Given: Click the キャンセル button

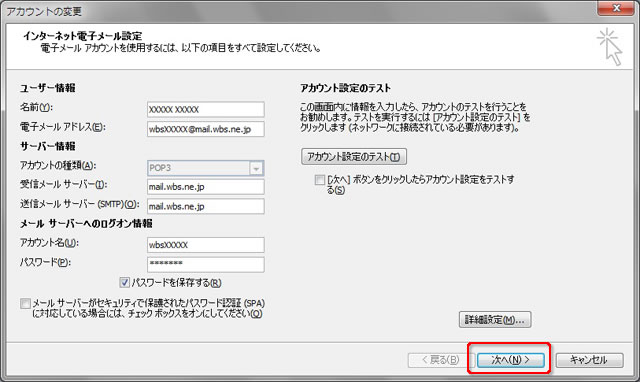Looking at the screenshot, I should click(589, 360).
